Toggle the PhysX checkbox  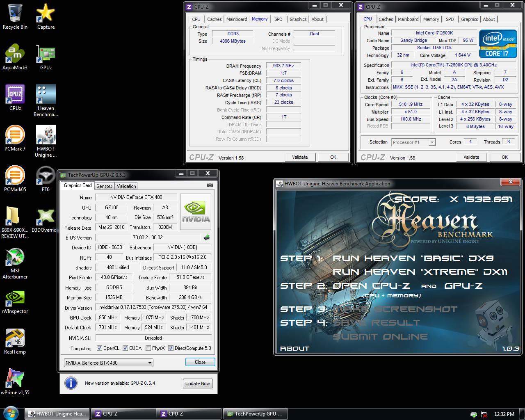[x=148, y=348]
